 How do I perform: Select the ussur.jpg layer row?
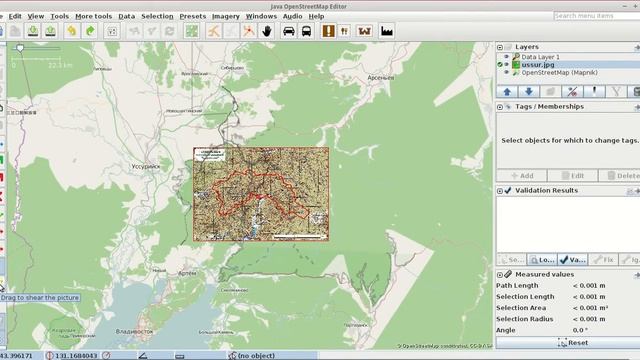tap(568, 64)
